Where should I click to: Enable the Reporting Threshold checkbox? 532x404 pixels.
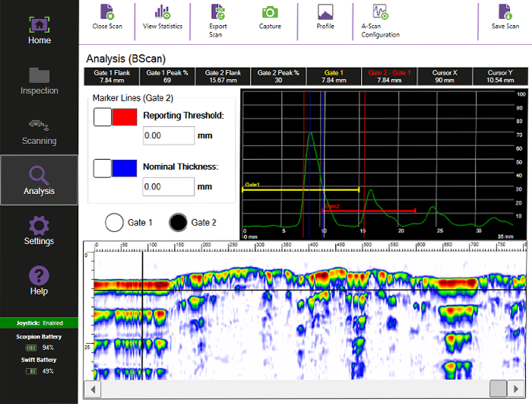[x=103, y=116]
